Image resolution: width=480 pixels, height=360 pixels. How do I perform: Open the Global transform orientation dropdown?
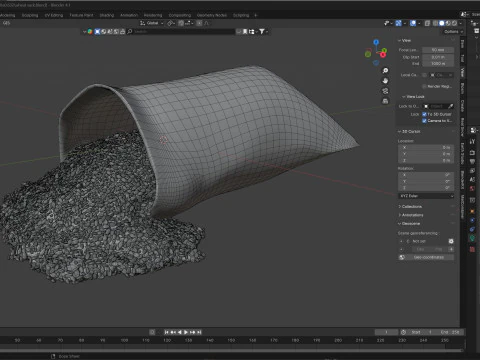click(x=152, y=23)
